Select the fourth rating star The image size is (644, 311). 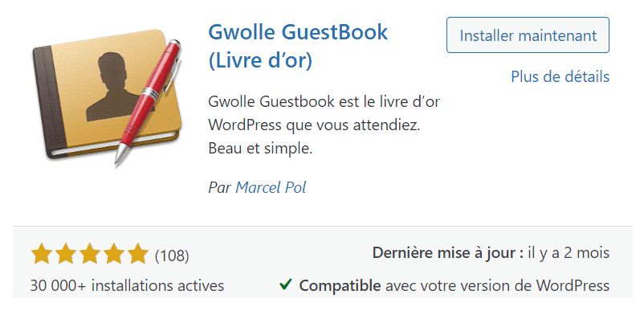(x=114, y=253)
